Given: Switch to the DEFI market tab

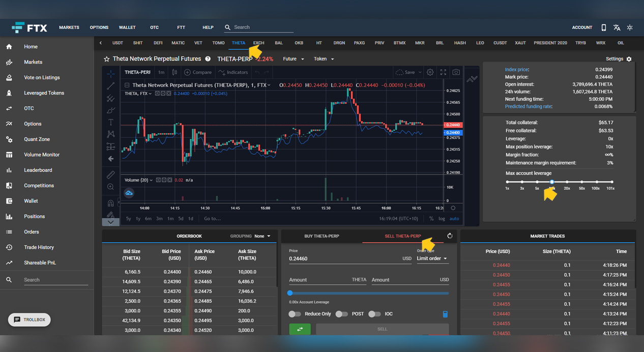Looking at the screenshot, I should click(x=158, y=43).
